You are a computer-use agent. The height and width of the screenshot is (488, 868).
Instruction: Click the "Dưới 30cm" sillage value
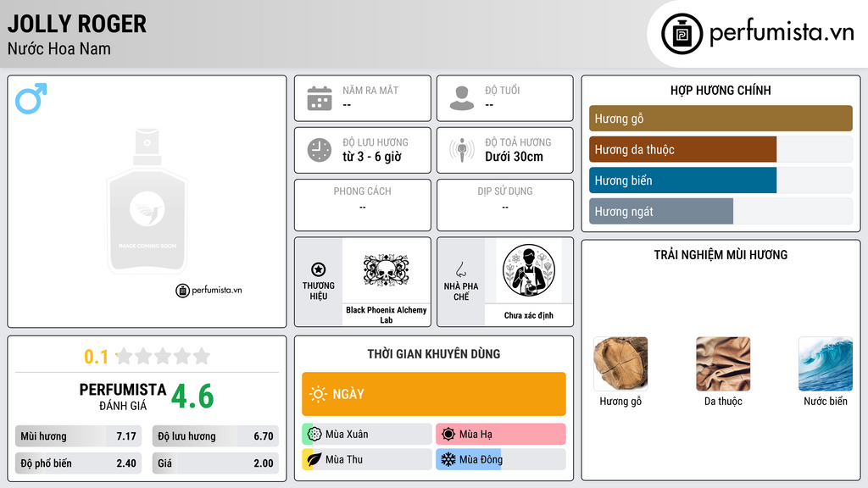pos(515,157)
